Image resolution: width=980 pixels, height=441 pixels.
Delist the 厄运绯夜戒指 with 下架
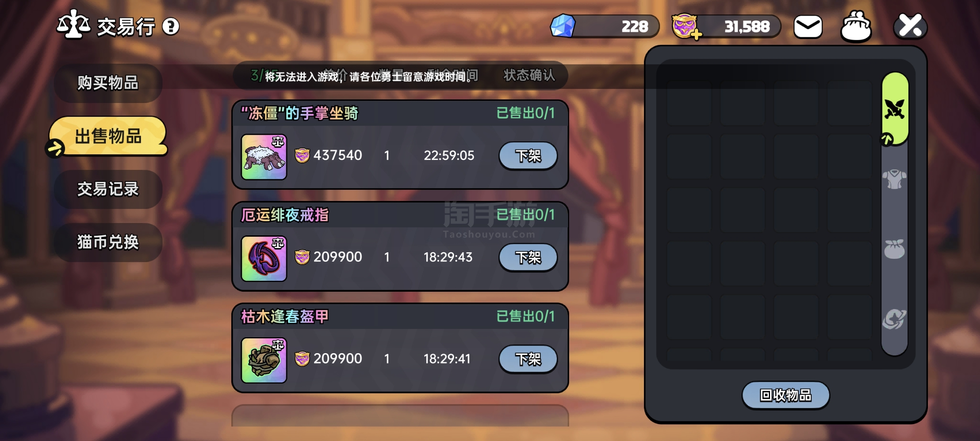point(528,257)
